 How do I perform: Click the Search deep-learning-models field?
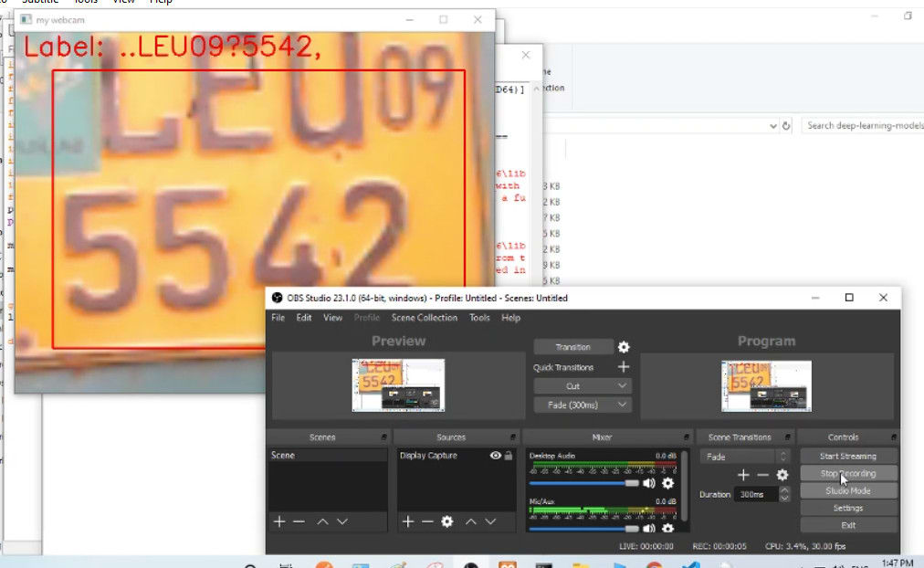point(863,125)
